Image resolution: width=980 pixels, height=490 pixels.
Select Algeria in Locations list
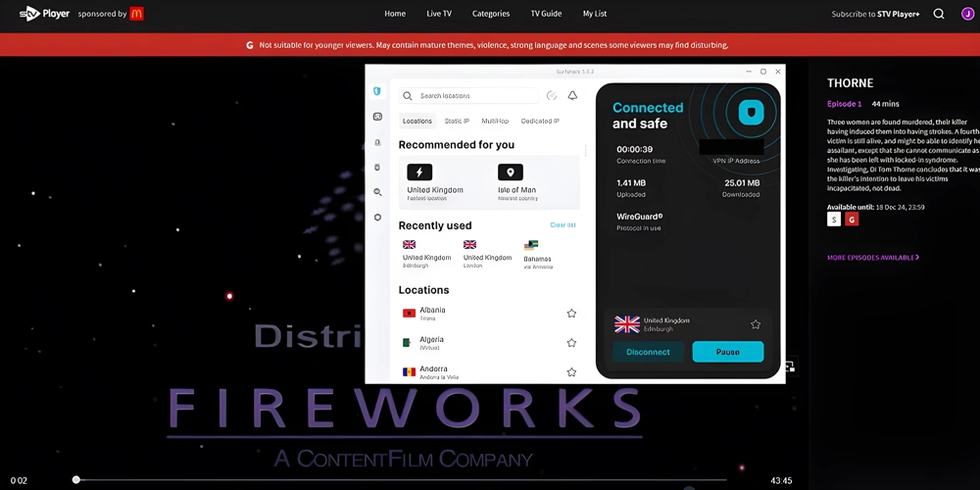coord(489,342)
